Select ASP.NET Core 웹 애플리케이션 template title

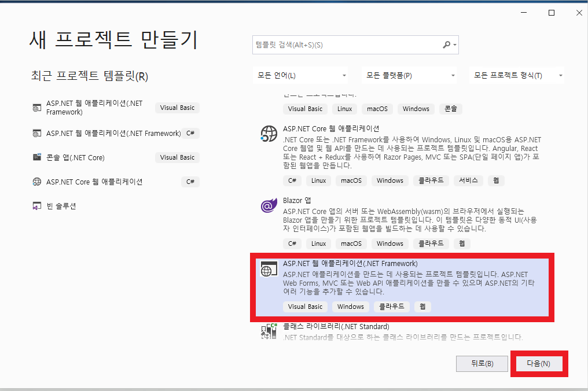point(331,129)
